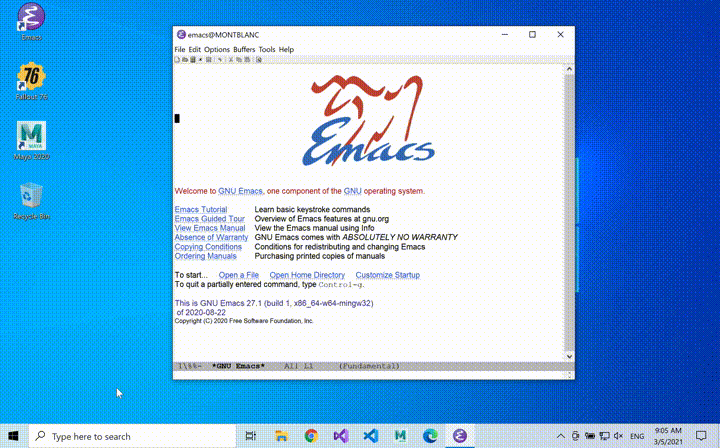The height and width of the screenshot is (448, 720).
Task: Open the Buffers menu
Action: (244, 49)
